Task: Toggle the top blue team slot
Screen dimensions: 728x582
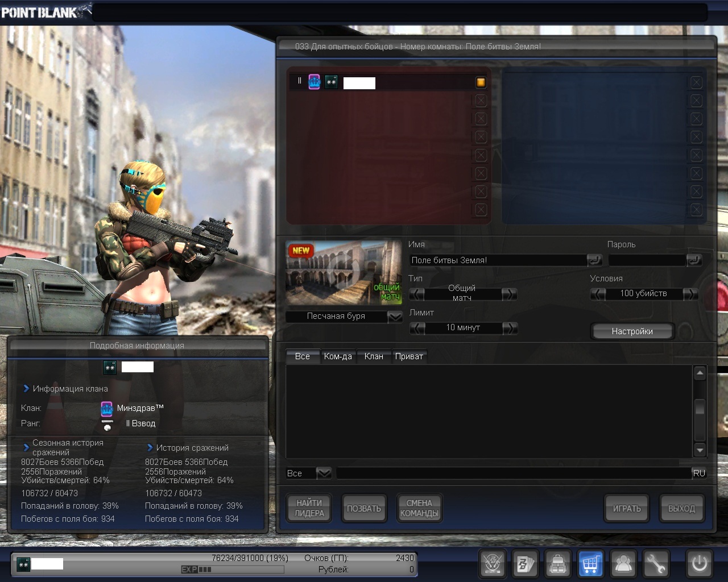Action: (696, 82)
